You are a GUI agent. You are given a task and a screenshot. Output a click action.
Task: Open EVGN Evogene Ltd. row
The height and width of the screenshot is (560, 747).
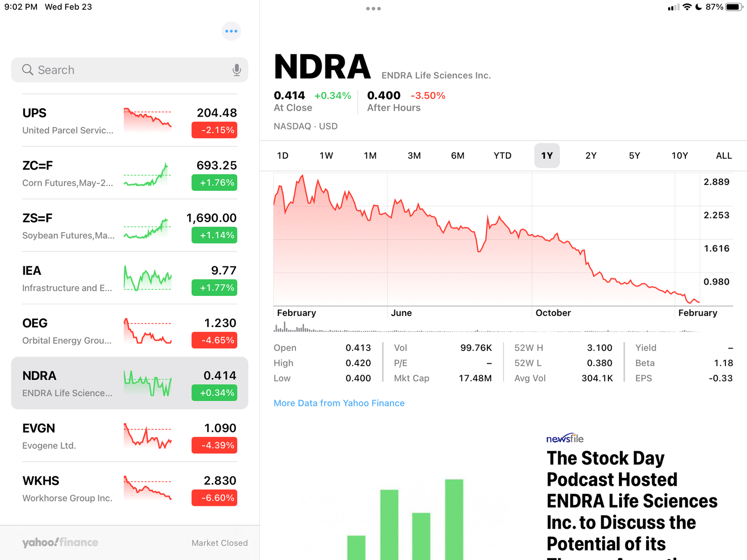(129, 436)
